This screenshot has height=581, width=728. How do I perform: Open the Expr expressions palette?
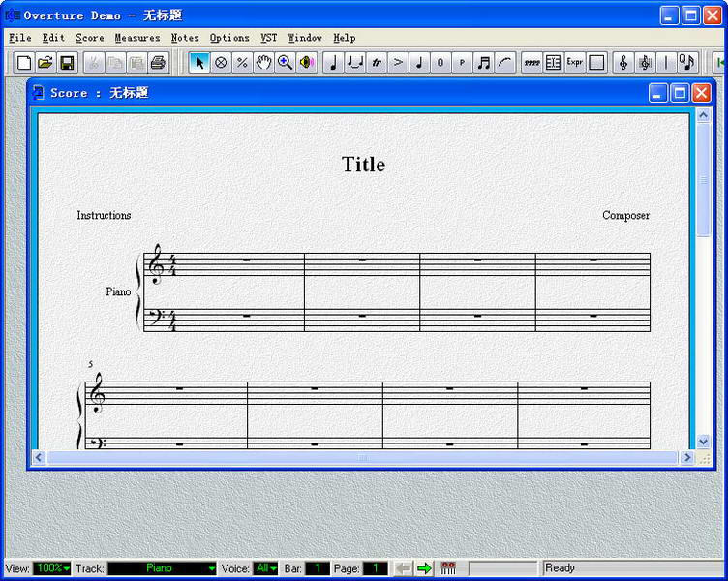575,63
